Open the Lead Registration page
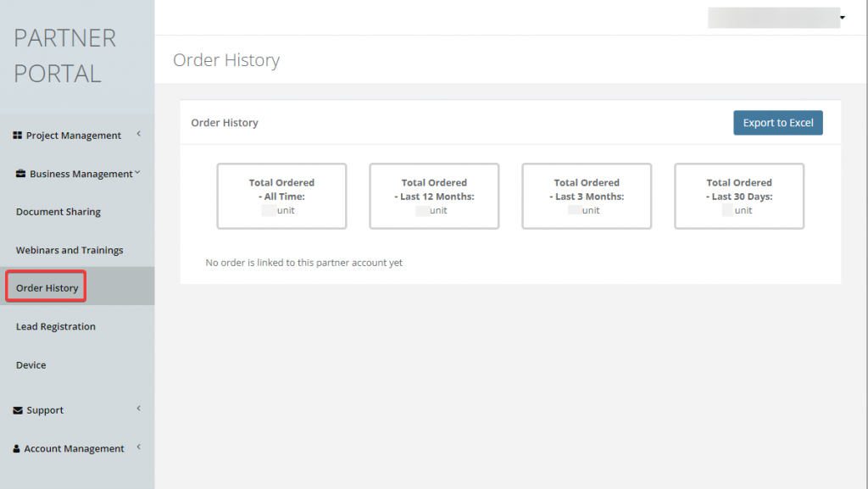This screenshot has width=868, height=489. click(x=56, y=326)
